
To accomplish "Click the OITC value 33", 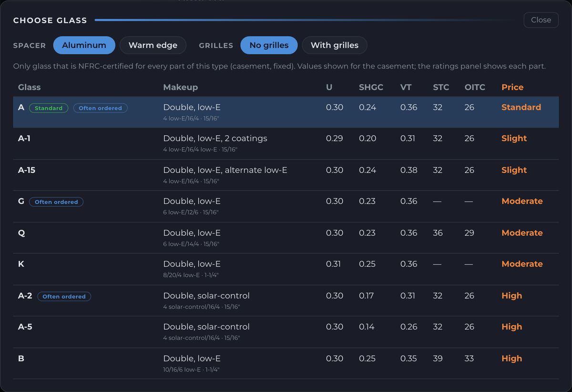I will [470, 358].
